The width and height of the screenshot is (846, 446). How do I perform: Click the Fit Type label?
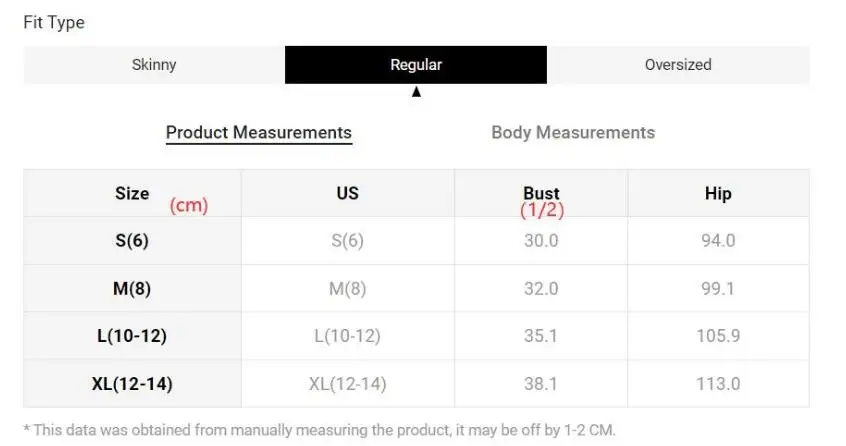[54, 22]
